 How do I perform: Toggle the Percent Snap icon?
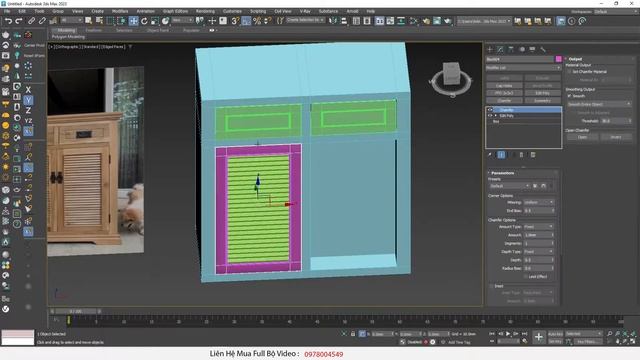[257, 21]
